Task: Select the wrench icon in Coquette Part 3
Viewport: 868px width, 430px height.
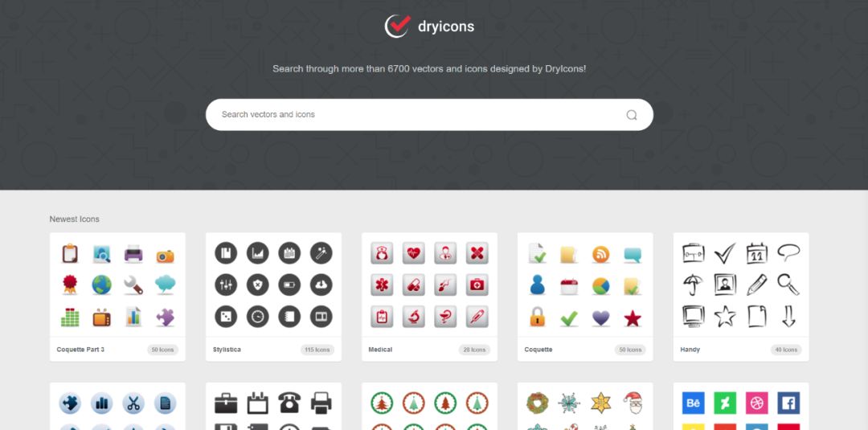Action: coord(133,285)
